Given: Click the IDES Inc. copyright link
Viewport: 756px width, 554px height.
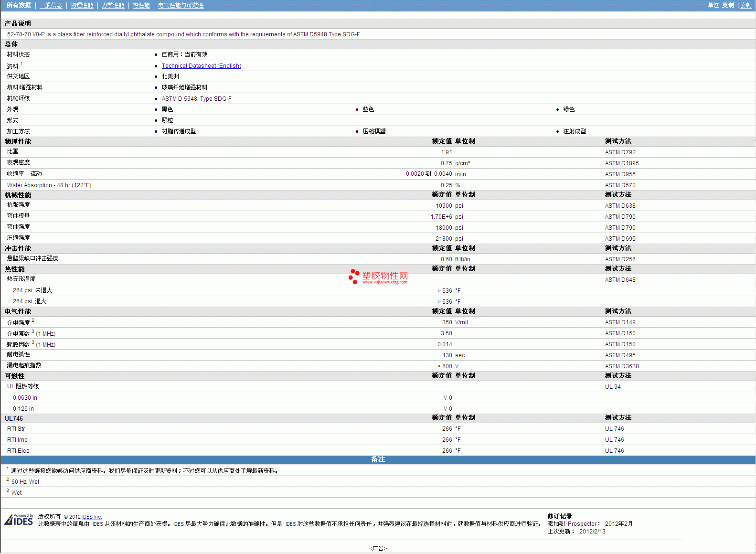Looking at the screenshot, I should click(92, 517).
